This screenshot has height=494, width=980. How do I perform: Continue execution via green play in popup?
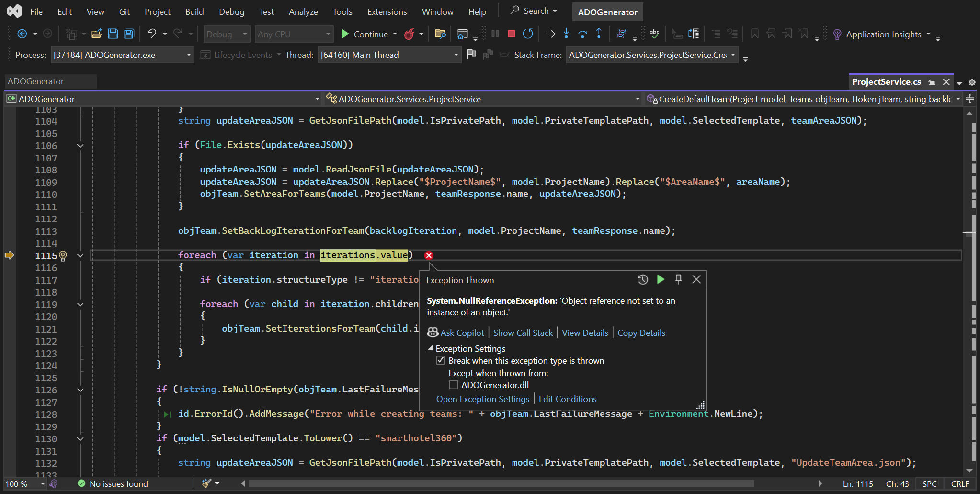tap(661, 279)
